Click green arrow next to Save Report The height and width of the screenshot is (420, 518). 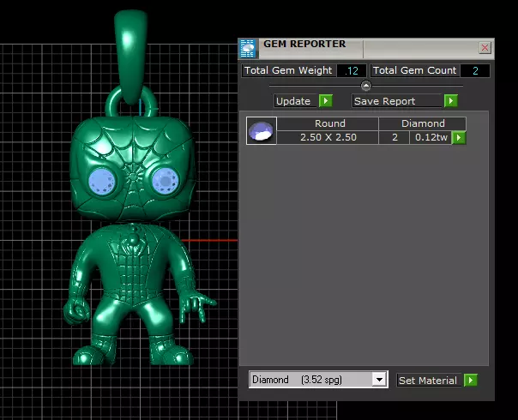(450, 100)
